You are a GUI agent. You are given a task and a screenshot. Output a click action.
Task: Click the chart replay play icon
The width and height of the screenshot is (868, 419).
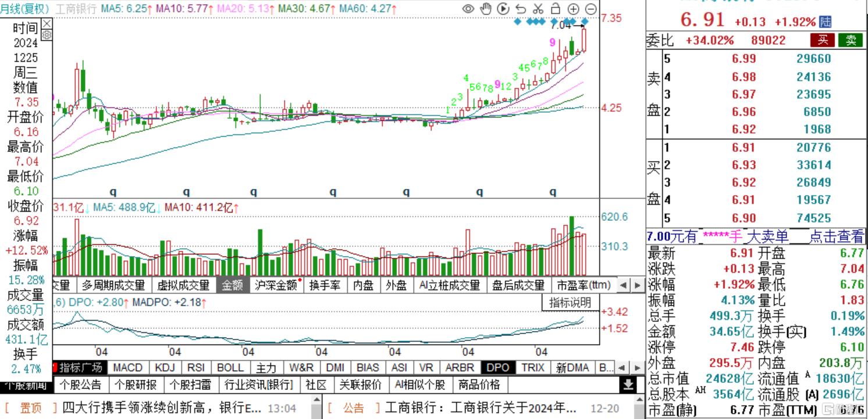point(503,9)
